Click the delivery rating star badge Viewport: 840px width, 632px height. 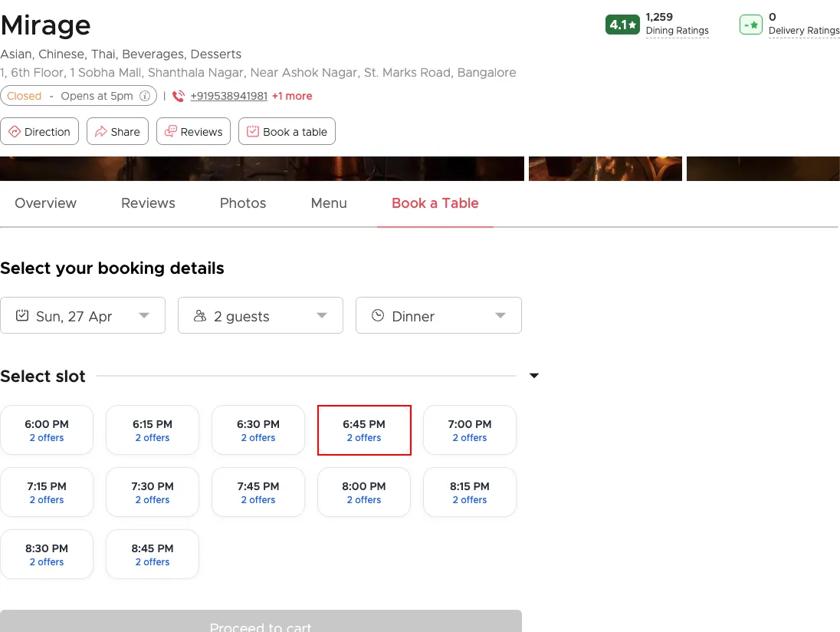pos(750,25)
